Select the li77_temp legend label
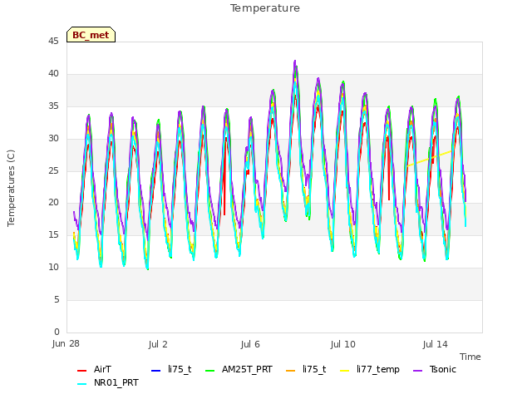The image size is (532, 399). click(378, 369)
